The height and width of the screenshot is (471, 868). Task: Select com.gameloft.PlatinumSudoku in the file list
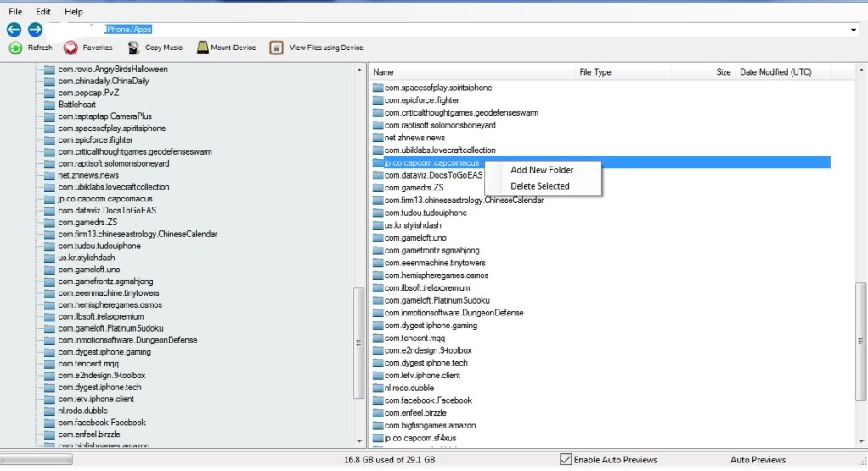[437, 300]
